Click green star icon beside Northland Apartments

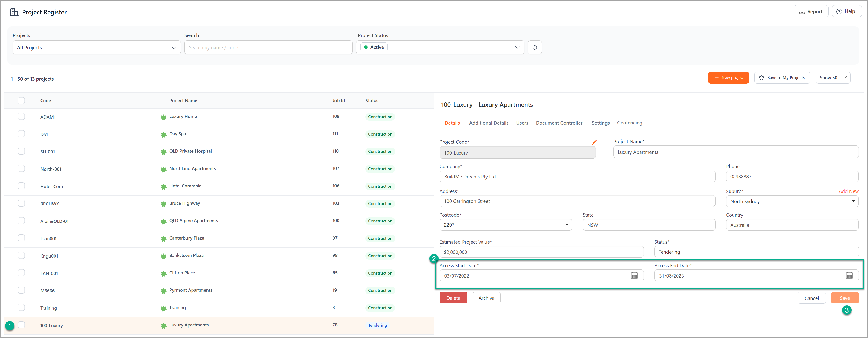[x=164, y=169]
